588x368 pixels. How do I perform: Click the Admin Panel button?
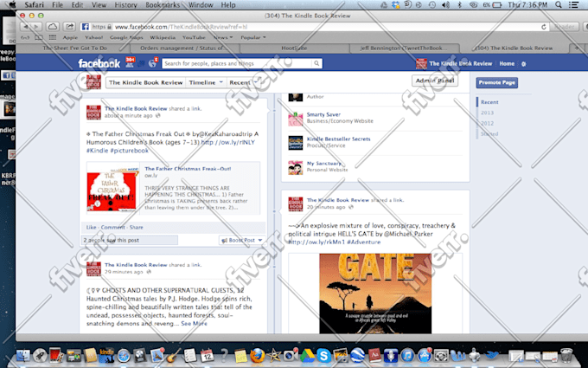435,81
